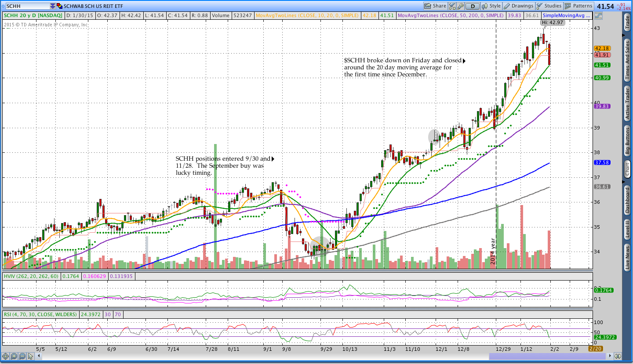This screenshot has width=633, height=364.
Task: Click the expand time axis double-arrow icon
Action: pyautogui.click(x=618, y=356)
